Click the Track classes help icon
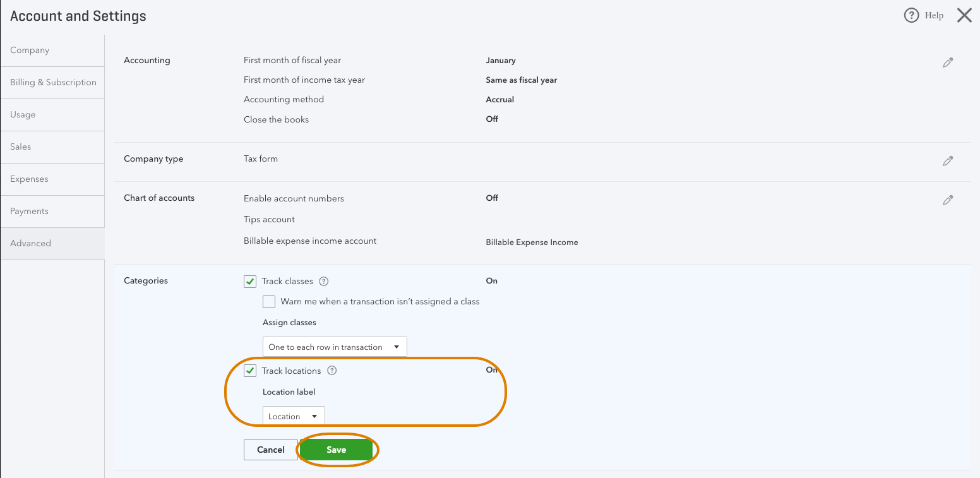The height and width of the screenshot is (478, 980). pyautogui.click(x=324, y=281)
